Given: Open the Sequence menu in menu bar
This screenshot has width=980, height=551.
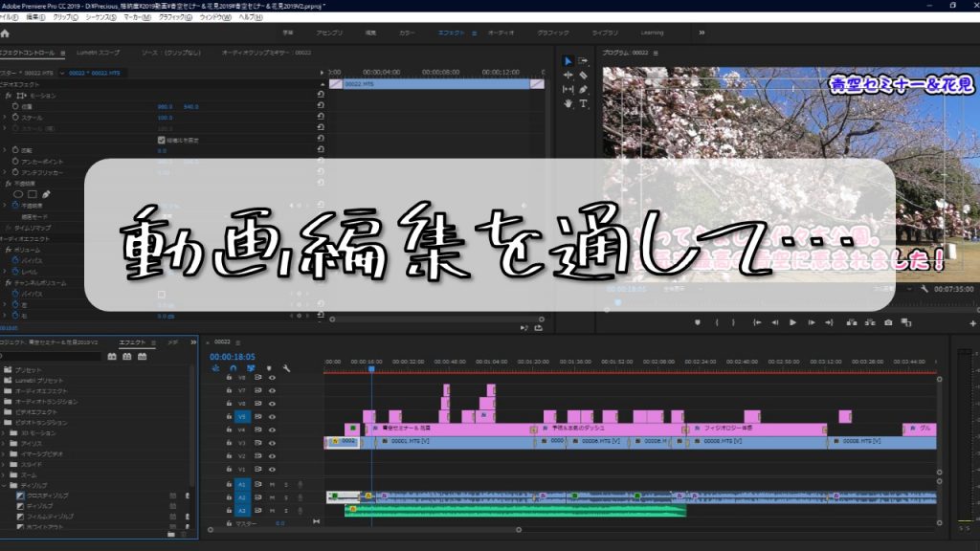Looking at the screenshot, I should coord(100,17).
